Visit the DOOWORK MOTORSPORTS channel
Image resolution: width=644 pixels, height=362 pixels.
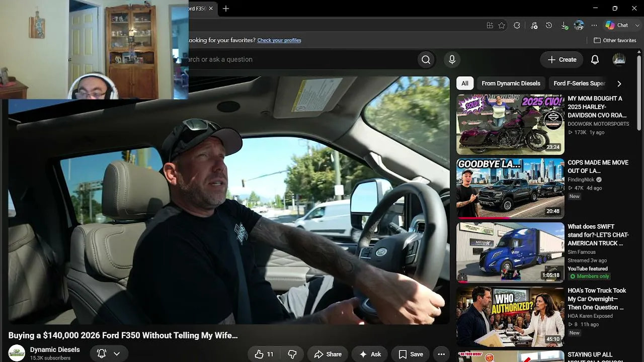tap(598, 124)
